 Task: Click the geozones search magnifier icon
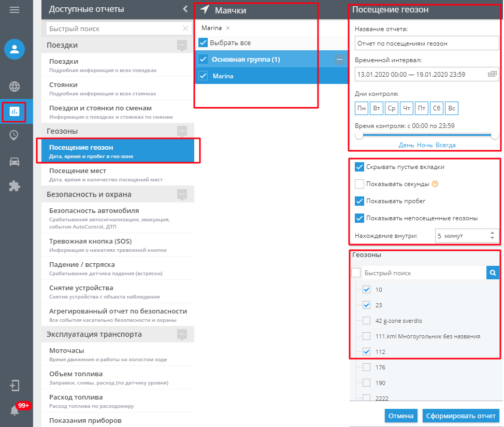point(493,273)
